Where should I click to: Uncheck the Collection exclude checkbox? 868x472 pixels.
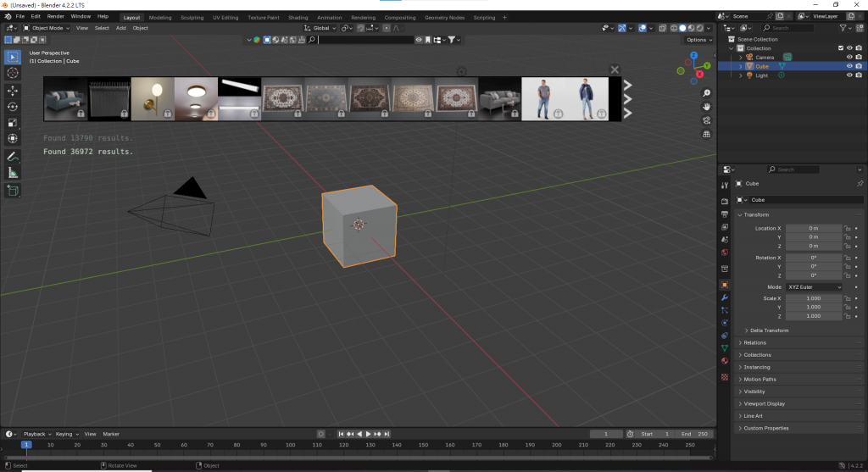coord(841,48)
